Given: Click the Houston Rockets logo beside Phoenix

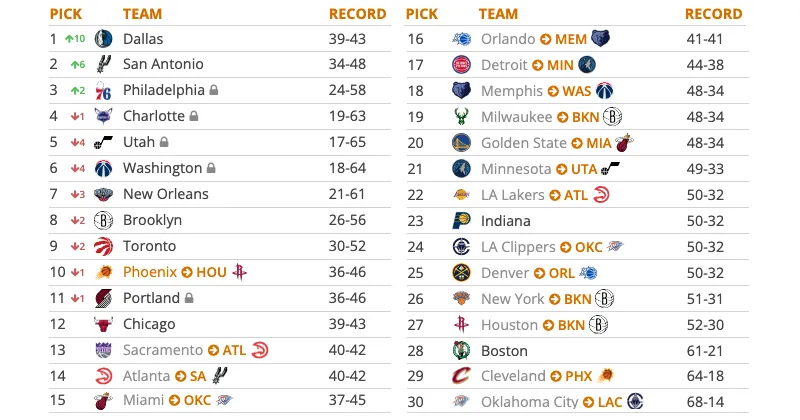Looking at the screenshot, I should coord(239,272).
